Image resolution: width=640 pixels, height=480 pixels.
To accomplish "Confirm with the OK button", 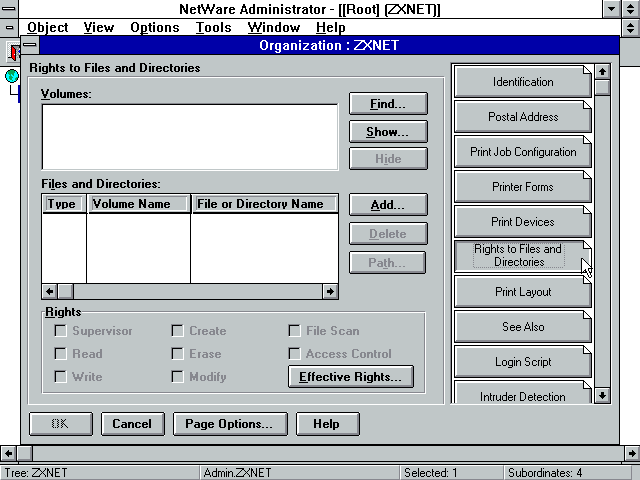I will (61, 424).
